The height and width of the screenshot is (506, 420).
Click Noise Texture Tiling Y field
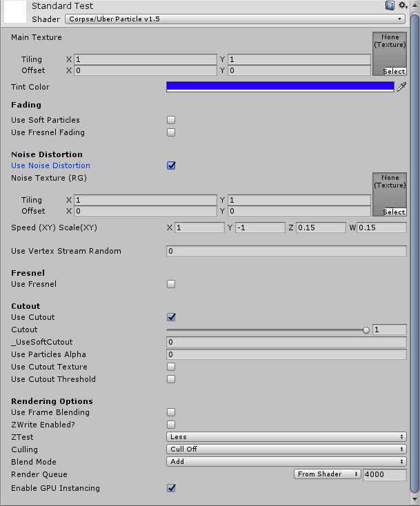[299, 200]
